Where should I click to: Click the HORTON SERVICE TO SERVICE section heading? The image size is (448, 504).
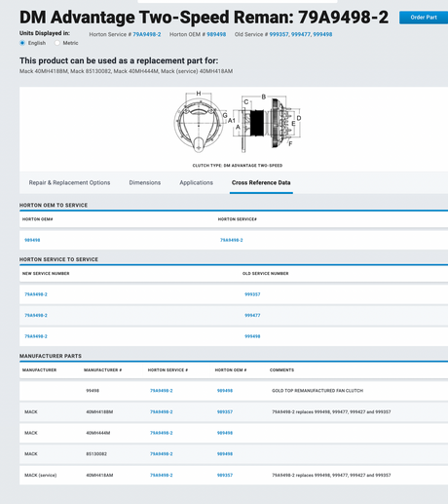pos(58,259)
